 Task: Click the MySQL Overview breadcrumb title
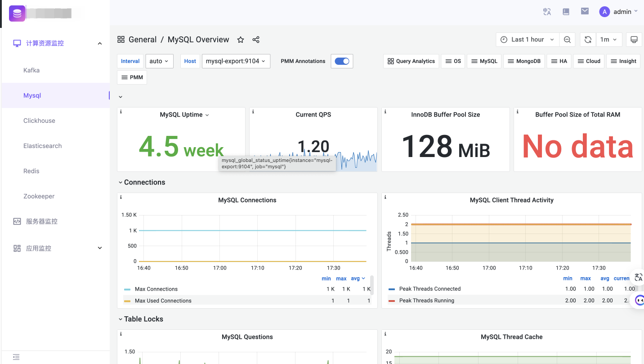click(x=198, y=40)
